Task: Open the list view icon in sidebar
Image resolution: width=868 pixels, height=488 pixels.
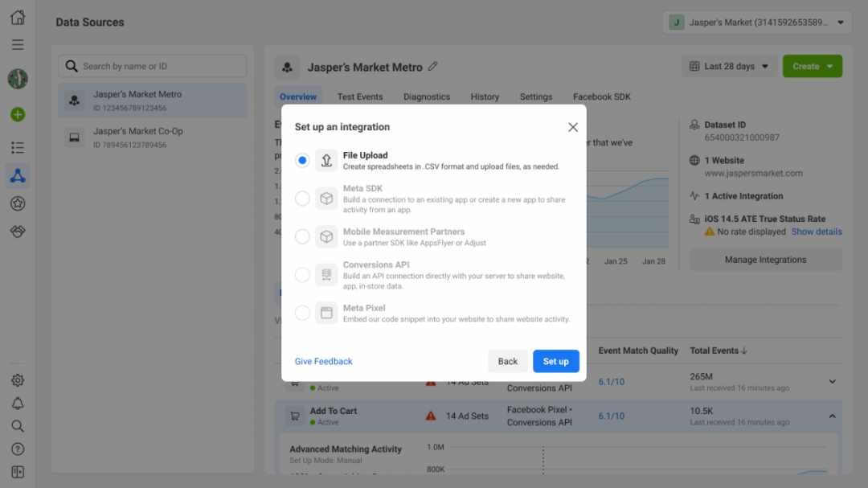Action: (18, 147)
